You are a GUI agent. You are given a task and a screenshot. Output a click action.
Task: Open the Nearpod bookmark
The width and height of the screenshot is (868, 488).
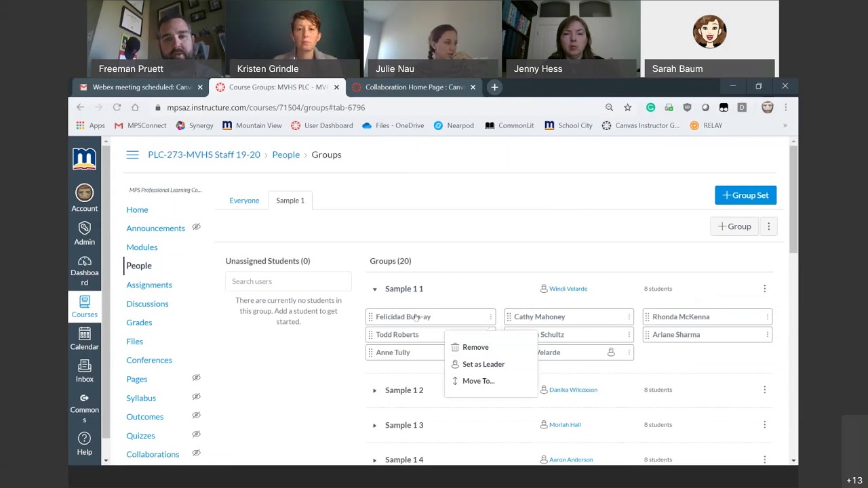[x=454, y=125]
